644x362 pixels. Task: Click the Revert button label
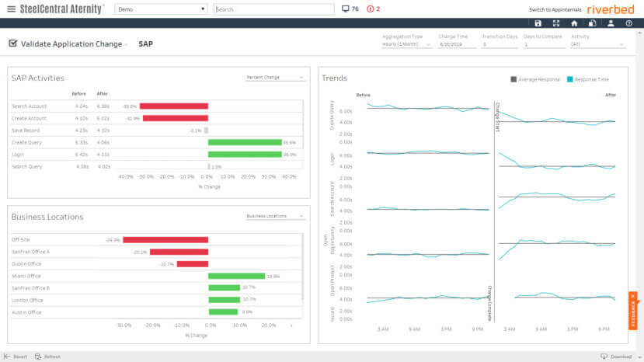(20, 357)
